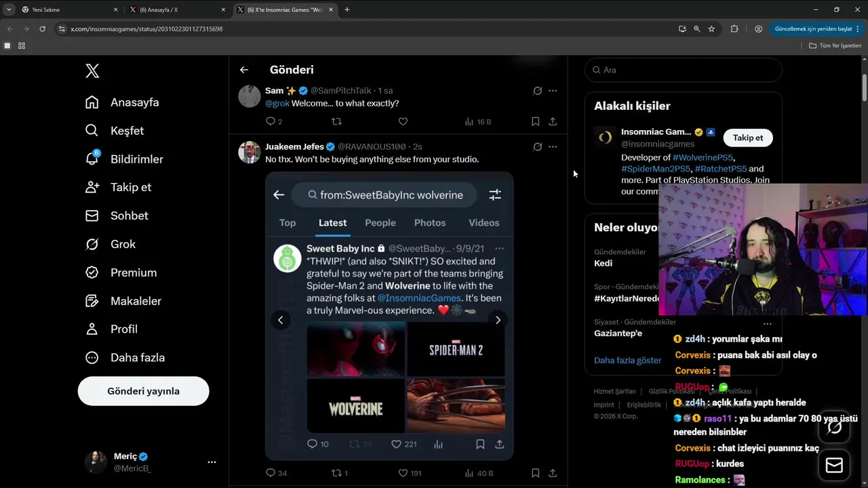Open the Chrome apps grid shortcut
Viewport: 868px width, 488px height.
pyautogui.click(x=22, y=45)
